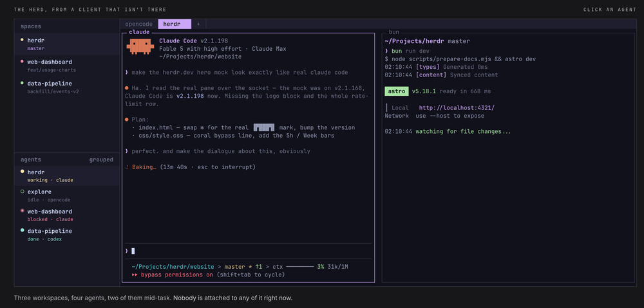This screenshot has height=308, width=644.
Task: Click the plus button to add a tab
Action: tap(198, 24)
